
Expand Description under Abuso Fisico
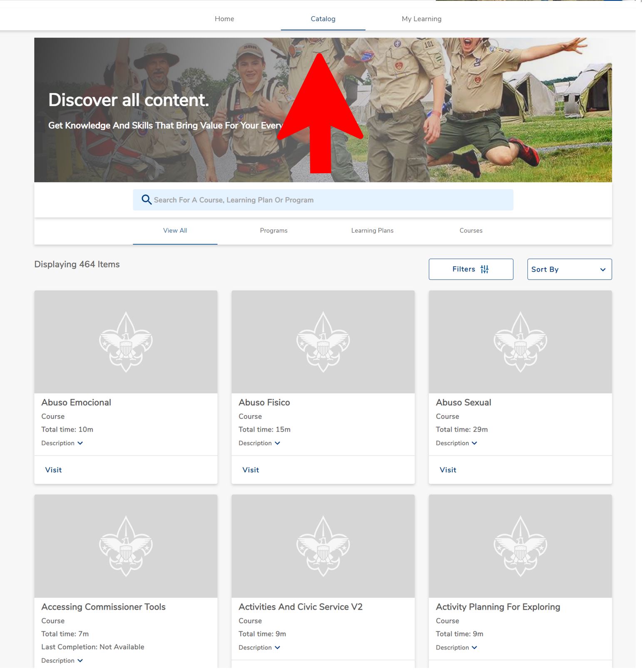click(260, 444)
